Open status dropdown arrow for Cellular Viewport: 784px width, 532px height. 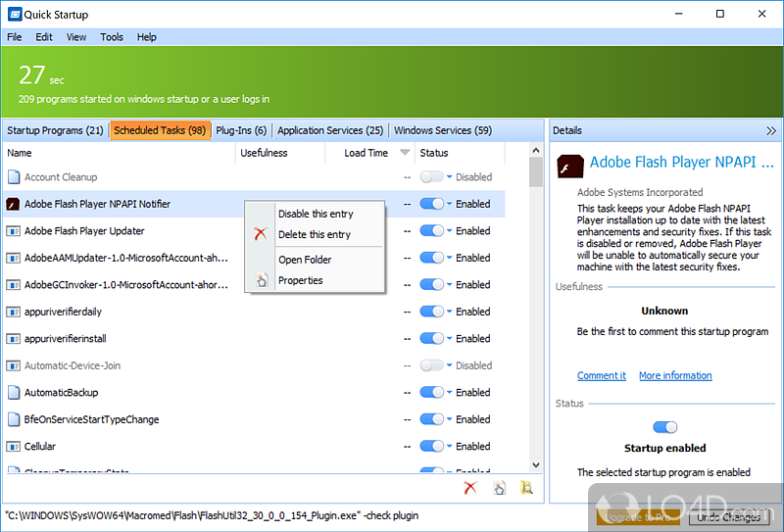tap(450, 447)
